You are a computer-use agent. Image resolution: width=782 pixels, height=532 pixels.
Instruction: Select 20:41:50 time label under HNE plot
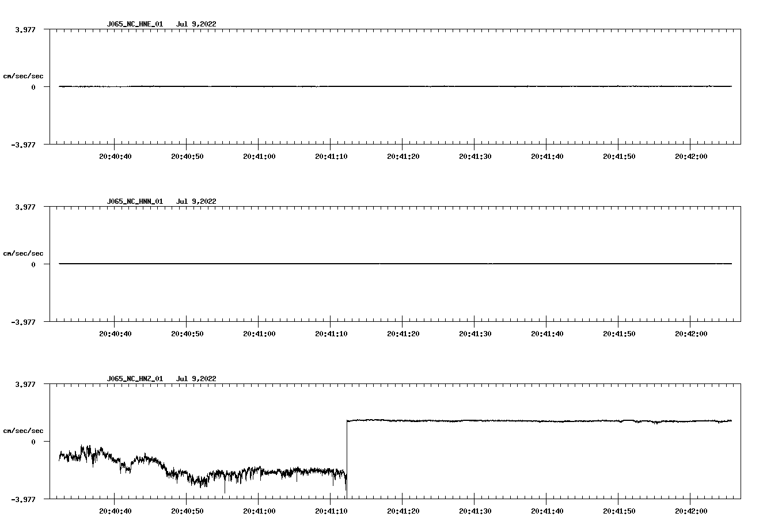pos(619,156)
